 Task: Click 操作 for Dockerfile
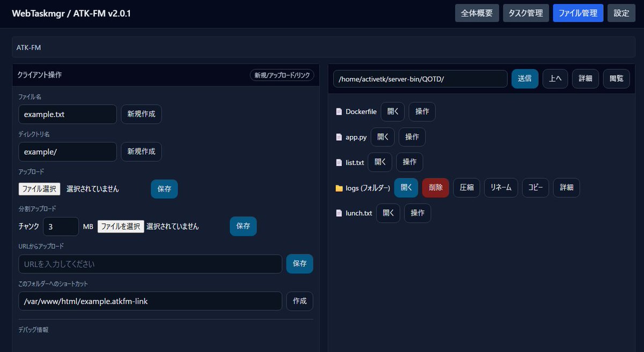[x=422, y=112]
